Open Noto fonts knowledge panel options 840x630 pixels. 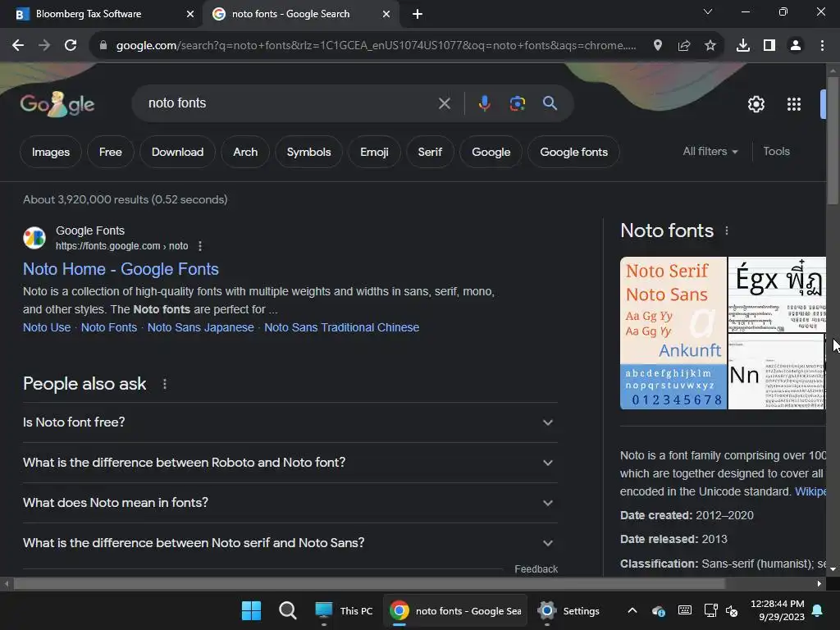[727, 231]
